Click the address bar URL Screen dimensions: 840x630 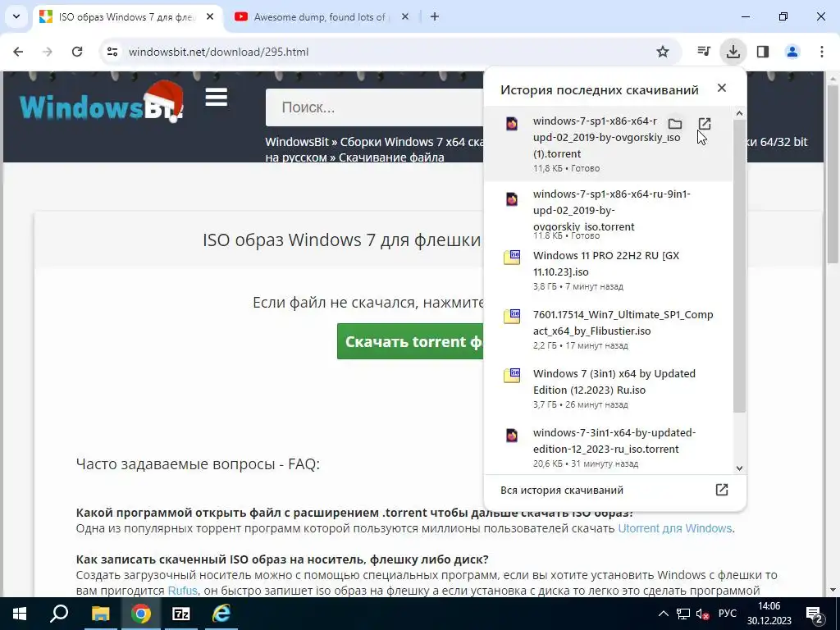(x=218, y=52)
